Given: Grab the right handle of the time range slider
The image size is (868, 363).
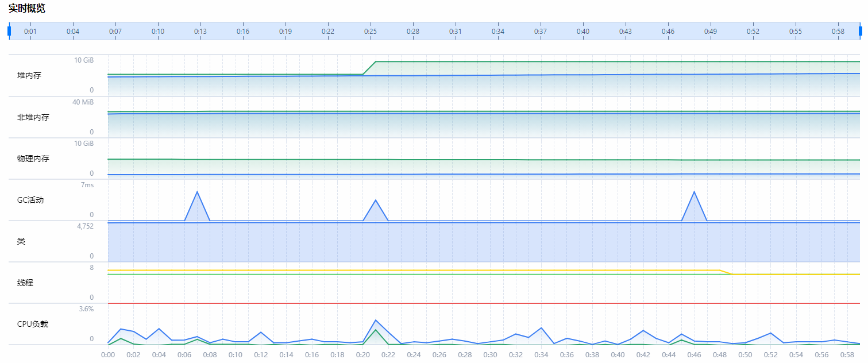Looking at the screenshot, I should (861, 31).
